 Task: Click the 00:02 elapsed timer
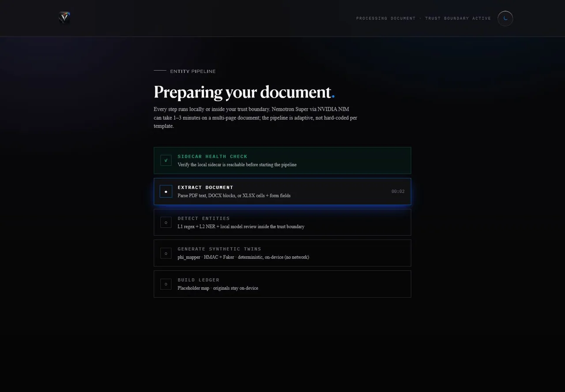[398, 191]
